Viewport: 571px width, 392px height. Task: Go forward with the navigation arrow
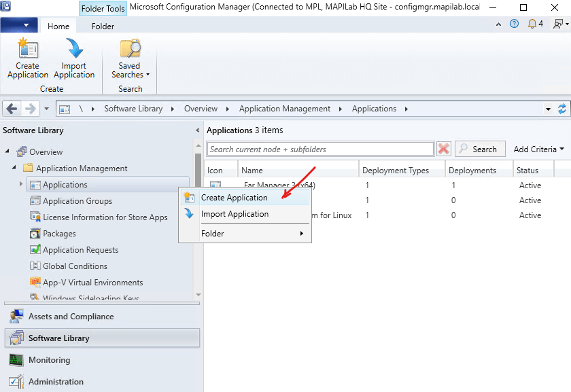[30, 109]
